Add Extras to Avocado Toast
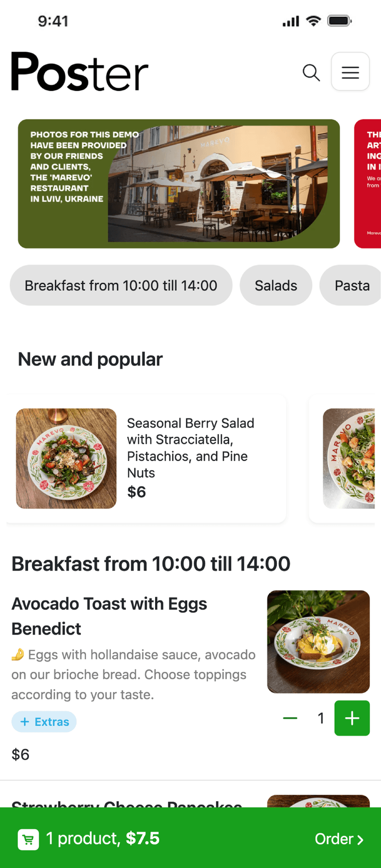The height and width of the screenshot is (868, 381). click(x=44, y=721)
